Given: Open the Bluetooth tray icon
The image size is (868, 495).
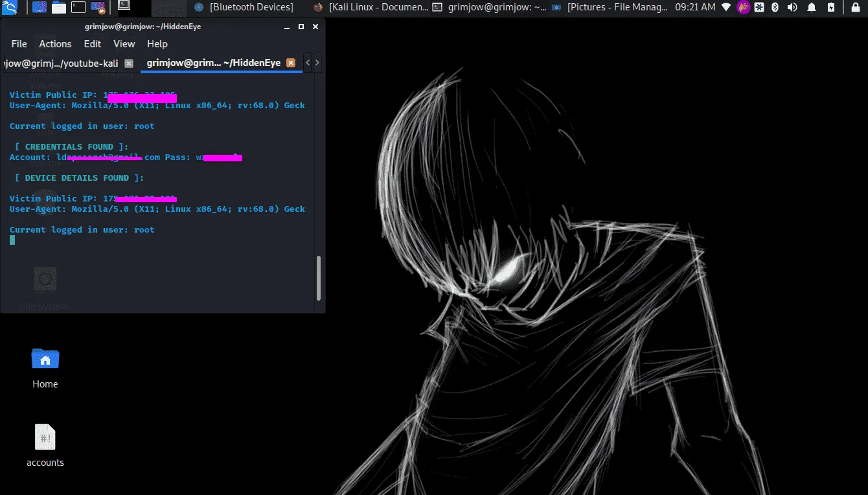Looking at the screenshot, I should pyautogui.click(x=775, y=8).
